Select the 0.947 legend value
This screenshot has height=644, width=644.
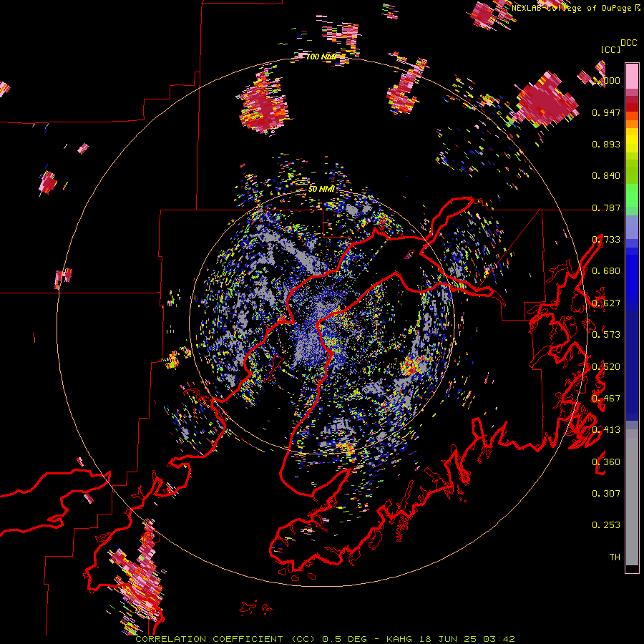[x=606, y=112]
